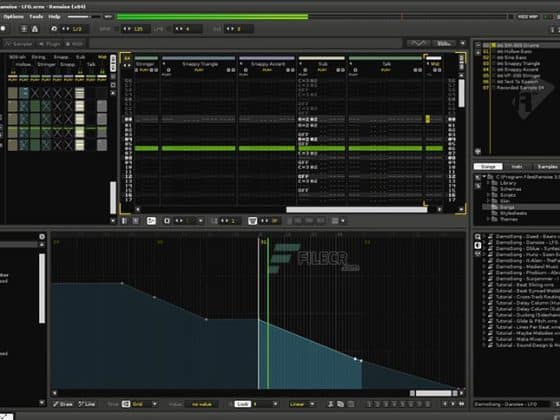
Task: Click the KEYS MAP button at top right
Action: pos(528,17)
